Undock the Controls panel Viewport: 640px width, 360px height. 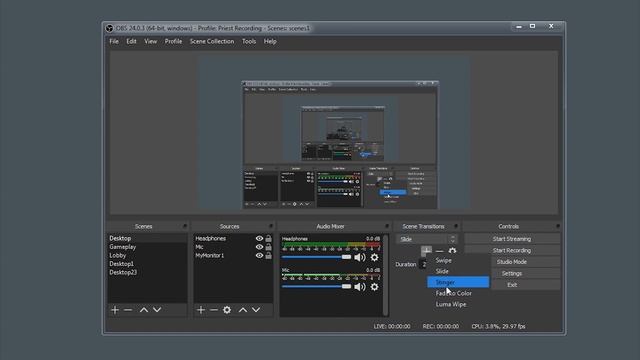click(x=558, y=226)
